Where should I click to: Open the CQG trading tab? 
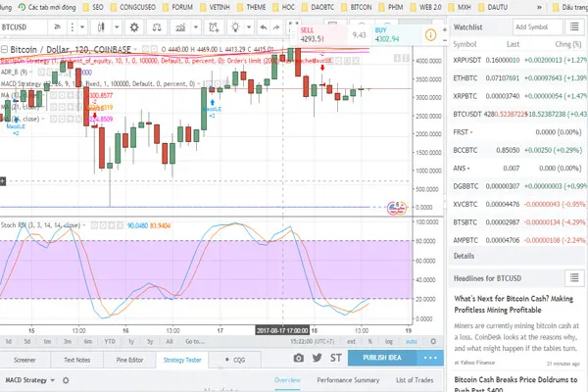coord(235,360)
